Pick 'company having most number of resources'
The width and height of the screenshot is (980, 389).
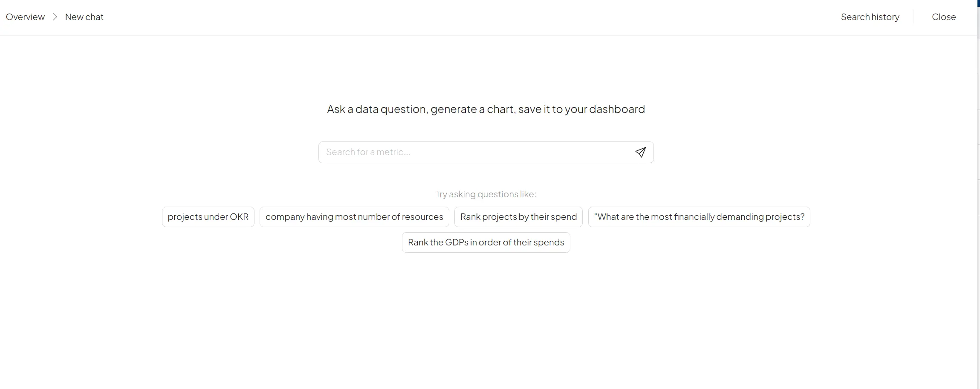point(354,217)
